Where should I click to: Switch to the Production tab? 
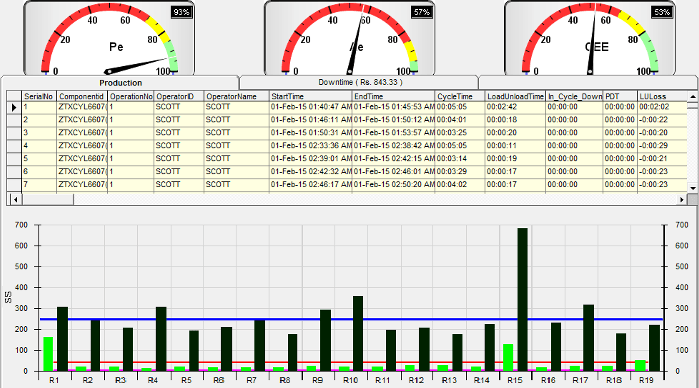click(x=120, y=83)
